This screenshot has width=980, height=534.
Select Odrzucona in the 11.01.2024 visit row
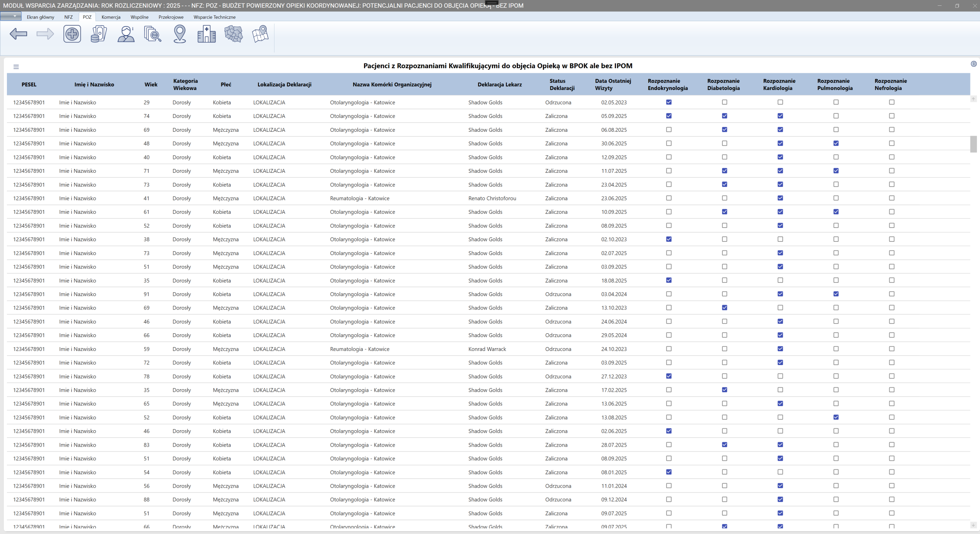[558, 486]
